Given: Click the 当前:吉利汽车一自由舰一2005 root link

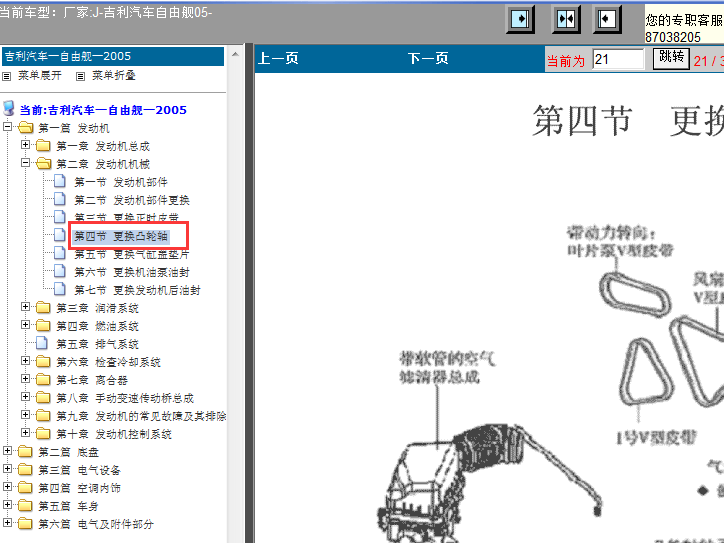Looking at the screenshot, I should 103,110.
